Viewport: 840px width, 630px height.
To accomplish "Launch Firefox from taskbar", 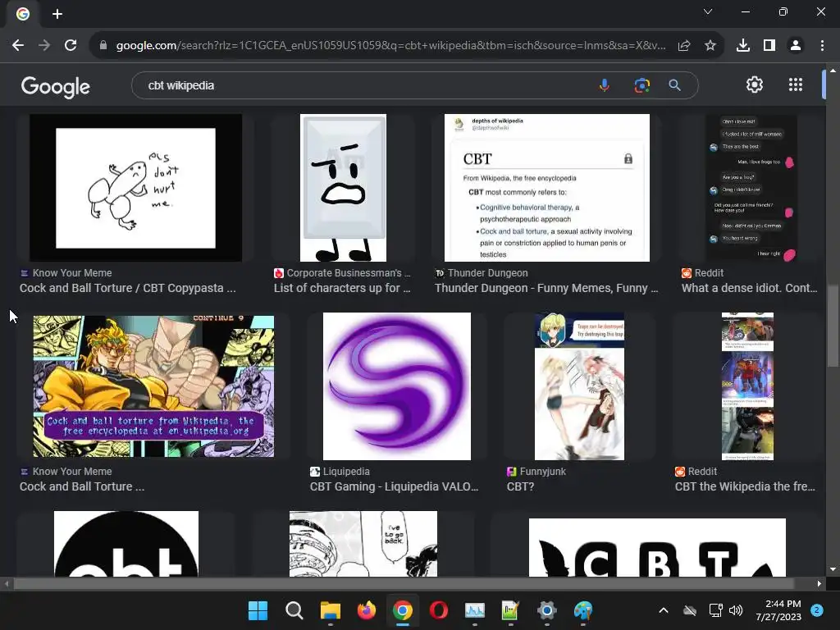I will pyautogui.click(x=367, y=610).
